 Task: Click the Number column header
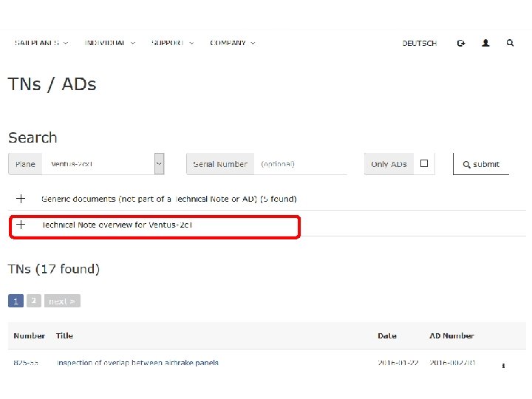pos(29,335)
